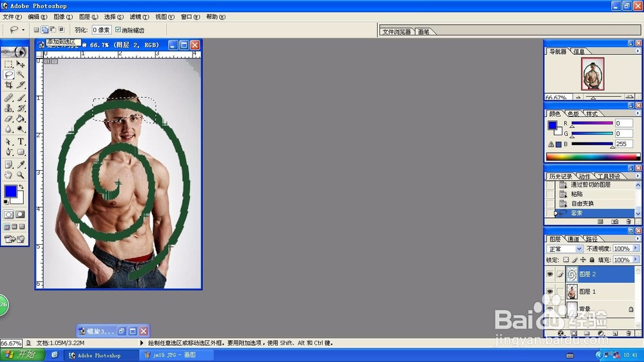Open the fill 填充 slider arrow
This screenshot has width=644, height=362.
636,260
